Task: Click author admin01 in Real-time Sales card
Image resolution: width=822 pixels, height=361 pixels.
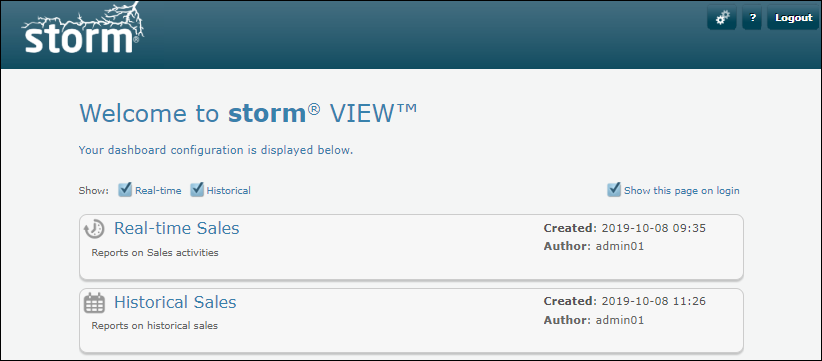Action: pos(620,246)
